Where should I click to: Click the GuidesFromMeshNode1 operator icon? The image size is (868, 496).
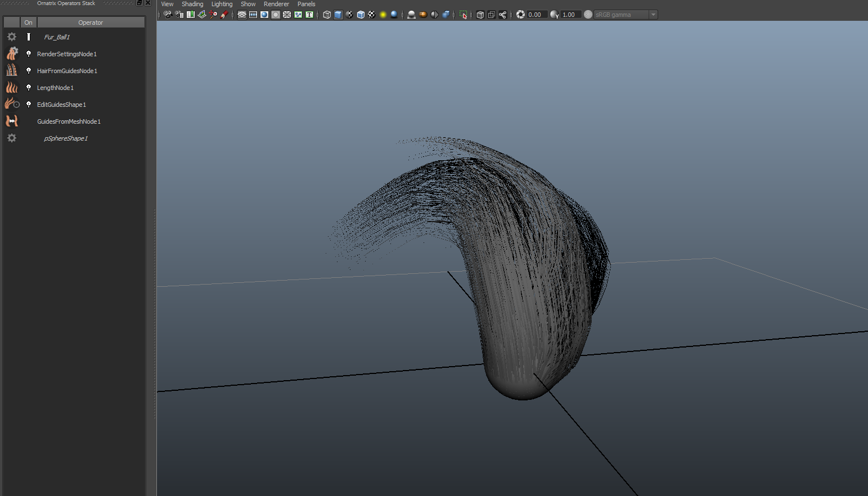point(12,121)
